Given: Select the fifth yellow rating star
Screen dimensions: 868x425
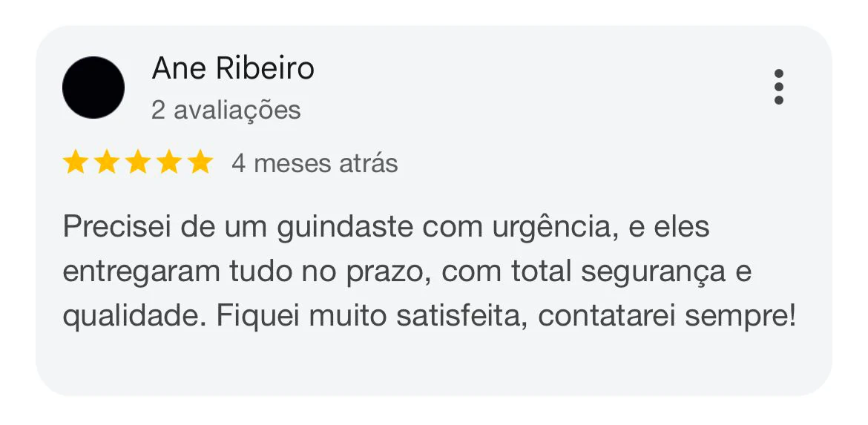Looking at the screenshot, I should point(200,162).
